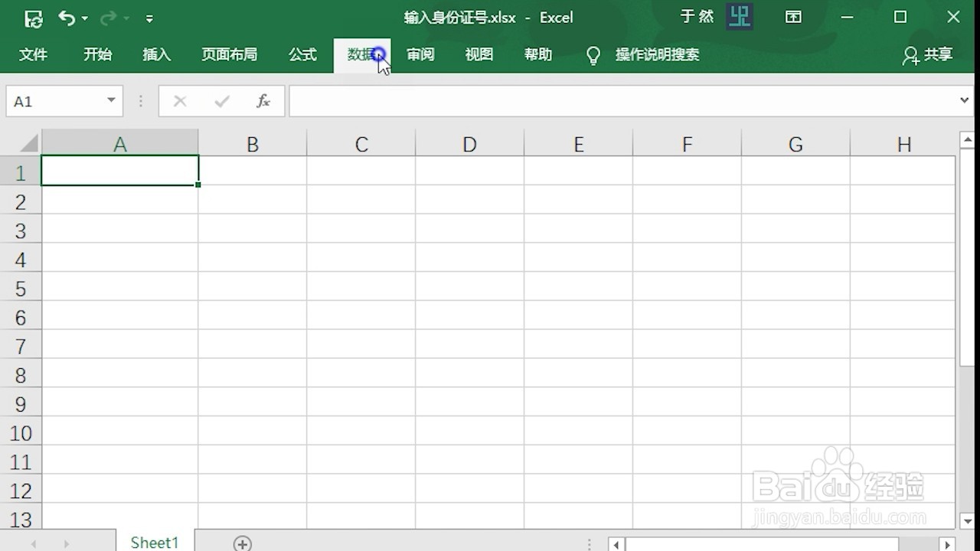Switch to the 开始 ribbon tab

[x=97, y=54]
